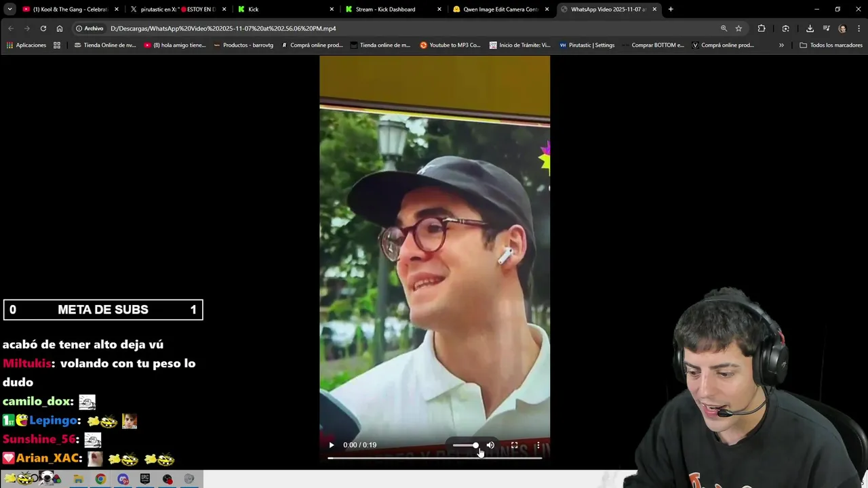Image resolution: width=868 pixels, height=488 pixels.
Task: Open the hola amigo tiene... bookmark
Action: pyautogui.click(x=175, y=45)
